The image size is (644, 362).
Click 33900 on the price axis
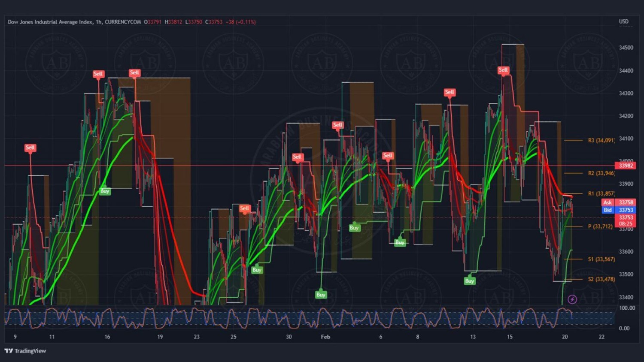click(626, 184)
